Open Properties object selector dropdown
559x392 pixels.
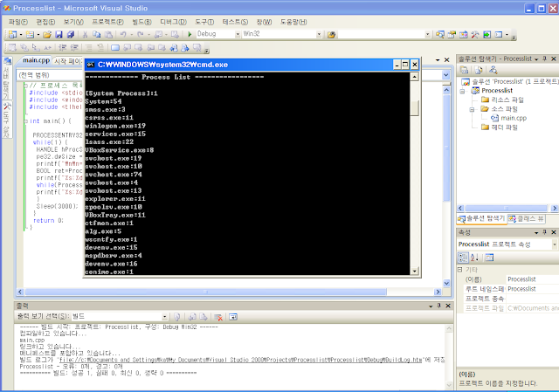pyautogui.click(x=555, y=244)
